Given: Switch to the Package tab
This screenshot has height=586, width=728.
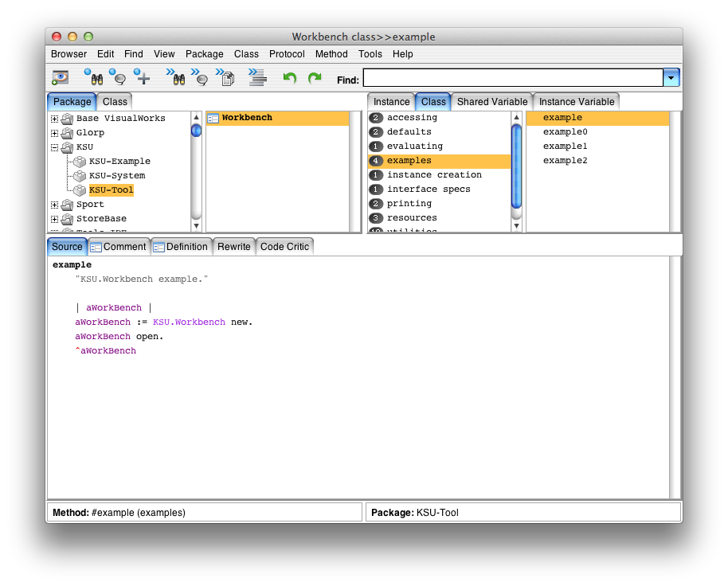Looking at the screenshot, I should pos(72,102).
